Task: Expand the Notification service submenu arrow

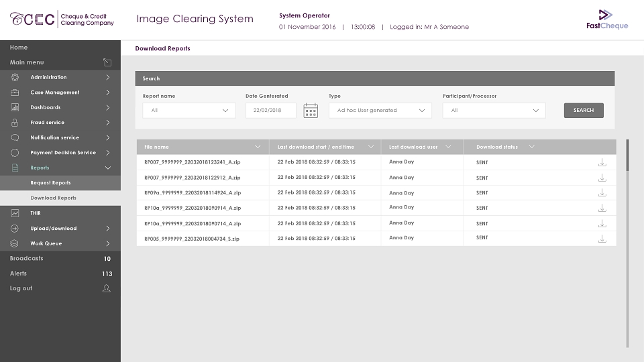Action: pyautogui.click(x=107, y=137)
